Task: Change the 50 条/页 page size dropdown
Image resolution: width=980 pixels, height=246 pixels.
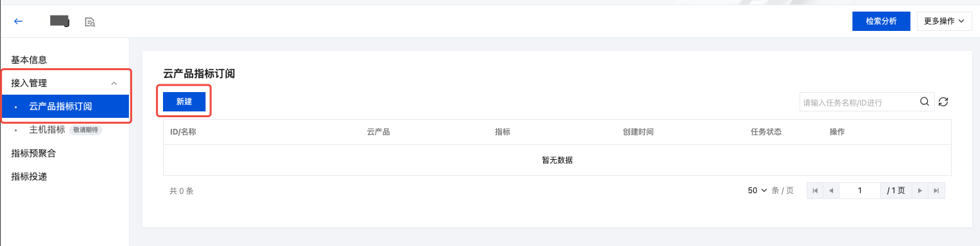Action: click(x=758, y=191)
